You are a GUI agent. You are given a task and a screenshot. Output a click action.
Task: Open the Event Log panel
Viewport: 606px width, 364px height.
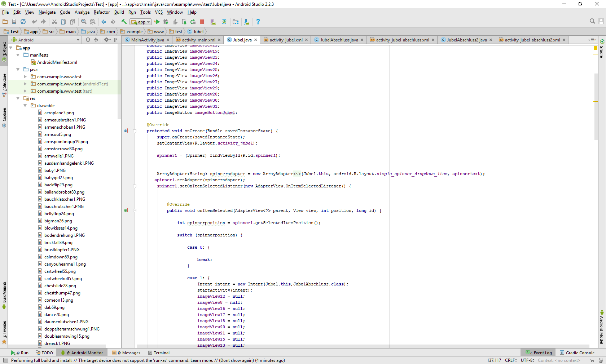coord(539,353)
